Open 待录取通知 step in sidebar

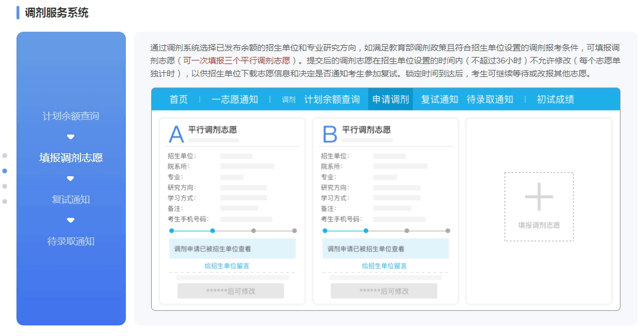(71, 241)
